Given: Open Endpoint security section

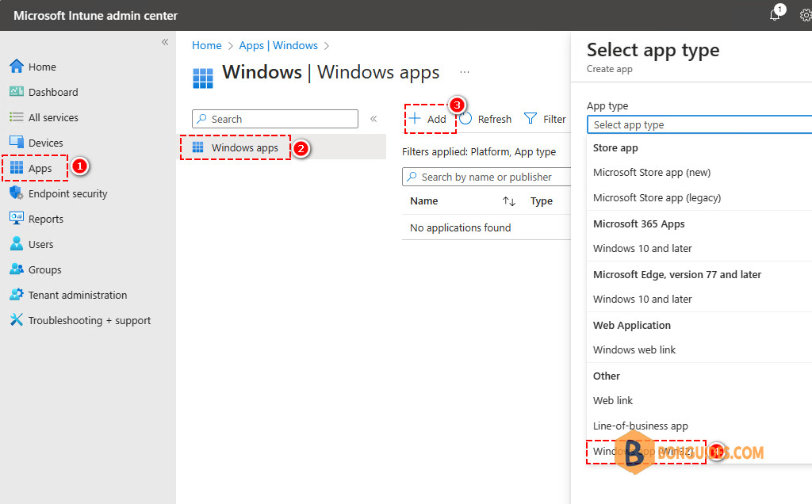Looking at the screenshot, I should 68,193.
